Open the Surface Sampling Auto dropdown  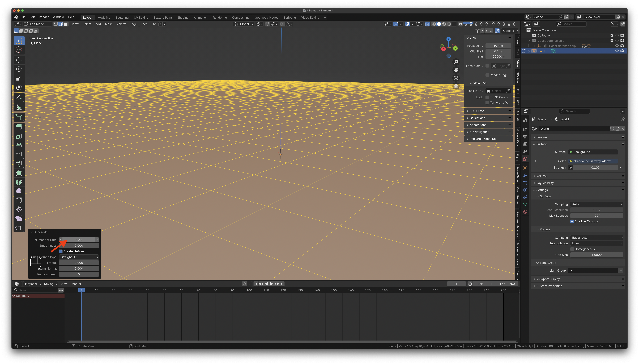coord(597,204)
